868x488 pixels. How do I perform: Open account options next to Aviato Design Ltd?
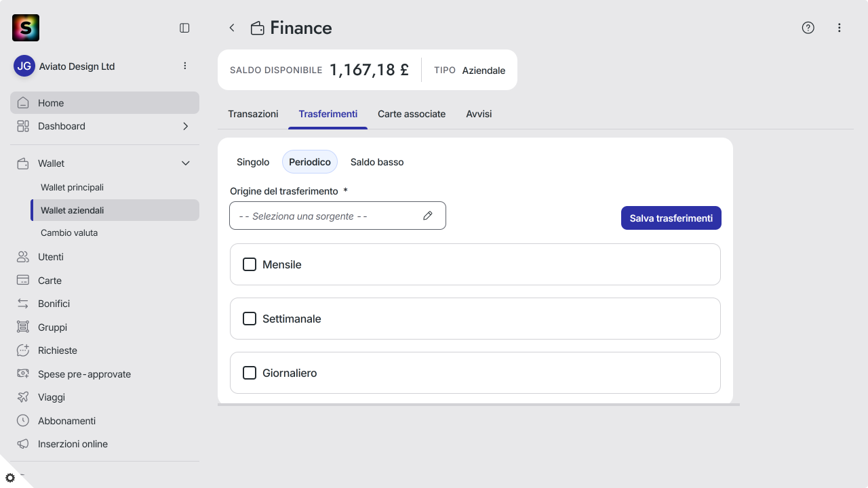click(x=185, y=66)
